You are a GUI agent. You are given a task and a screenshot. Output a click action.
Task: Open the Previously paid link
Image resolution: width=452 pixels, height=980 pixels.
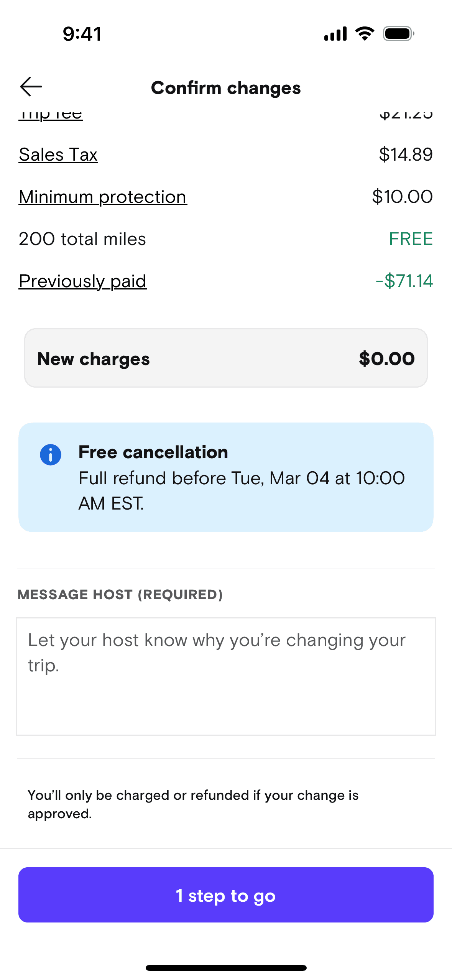(x=82, y=281)
